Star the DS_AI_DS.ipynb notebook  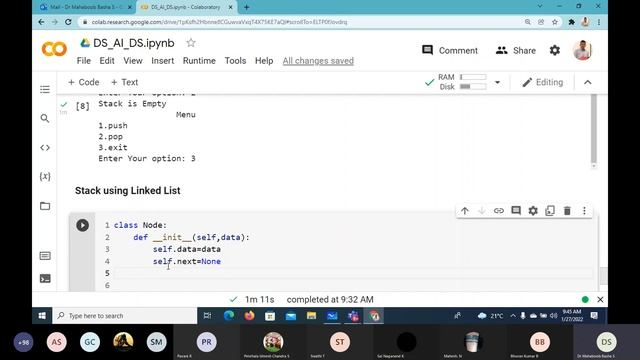click(191, 42)
